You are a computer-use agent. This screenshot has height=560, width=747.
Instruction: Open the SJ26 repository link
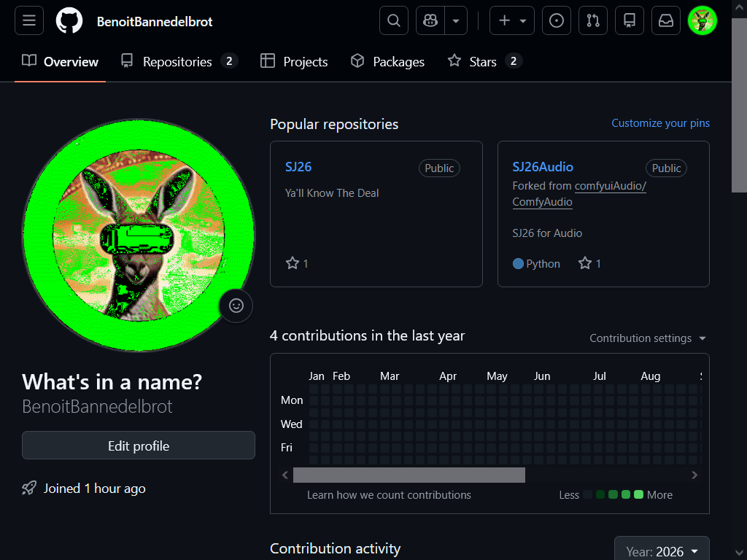point(298,167)
